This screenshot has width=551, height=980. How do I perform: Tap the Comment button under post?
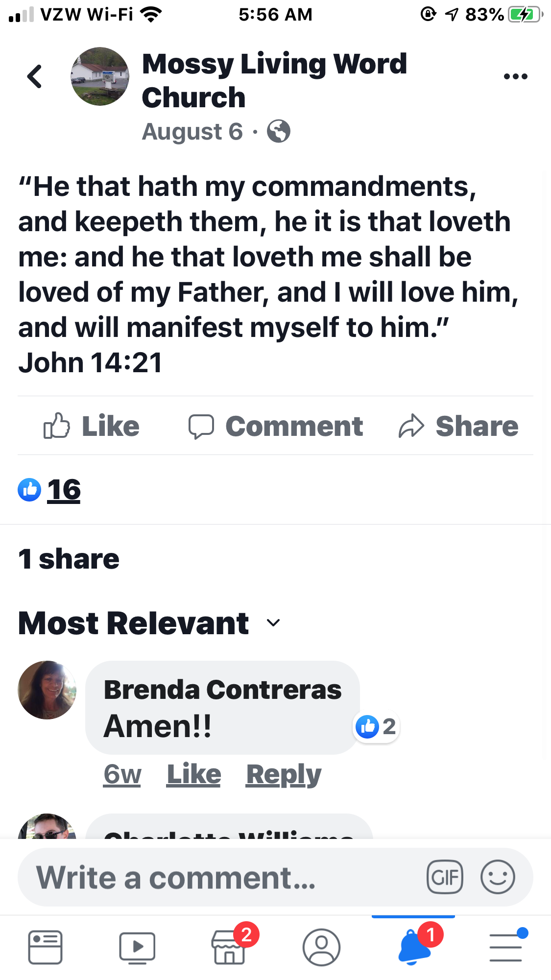pyautogui.click(x=276, y=426)
